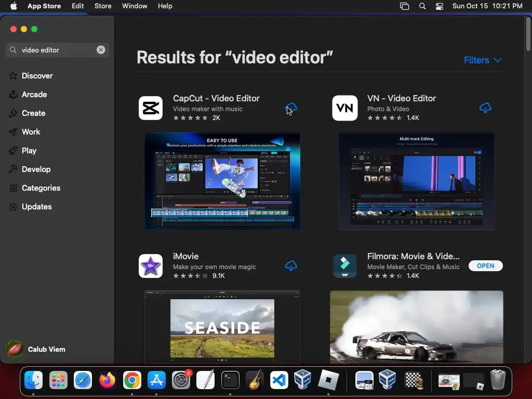The height and width of the screenshot is (399, 532).
Task: Download iMovie via cloud icon
Action: click(291, 265)
